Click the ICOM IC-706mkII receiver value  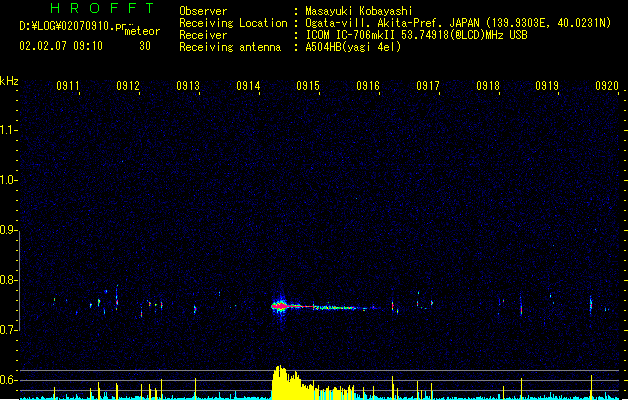coord(416,35)
